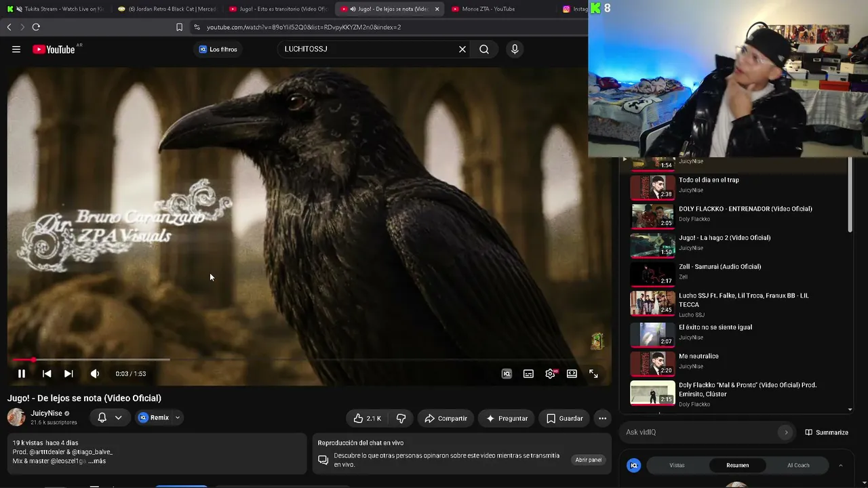Collapse the vidIQ panel chevron

click(840, 466)
